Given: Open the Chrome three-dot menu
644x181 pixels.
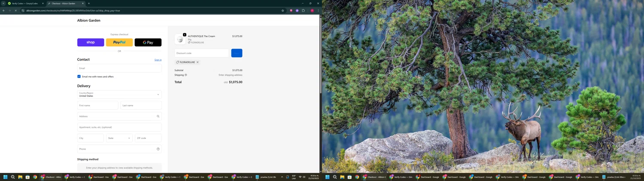Looking at the screenshot, I should pos(318,11).
